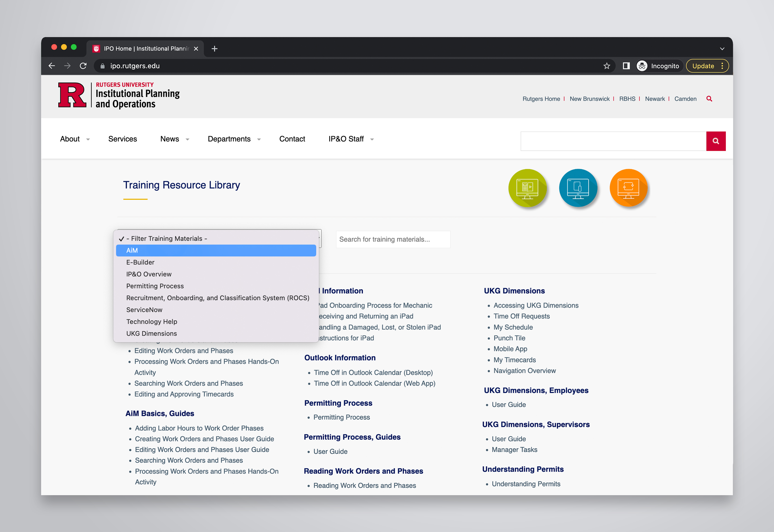Open the Contact page

[292, 139]
